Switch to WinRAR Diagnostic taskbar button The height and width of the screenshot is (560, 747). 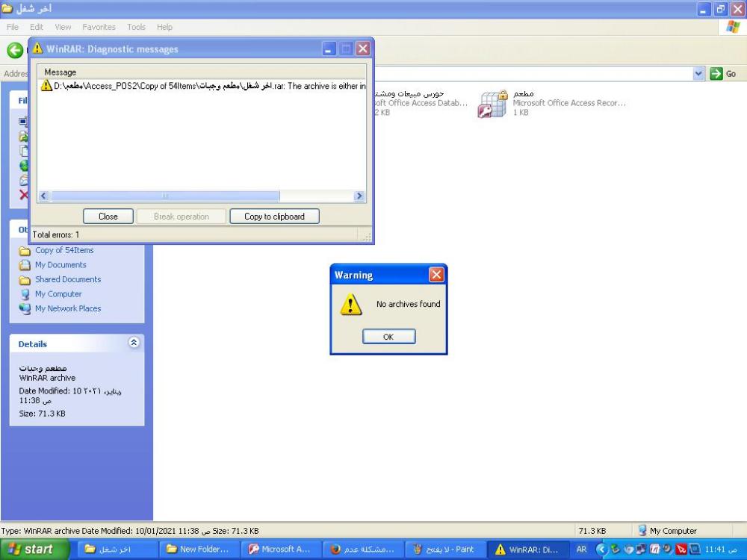coord(527,549)
